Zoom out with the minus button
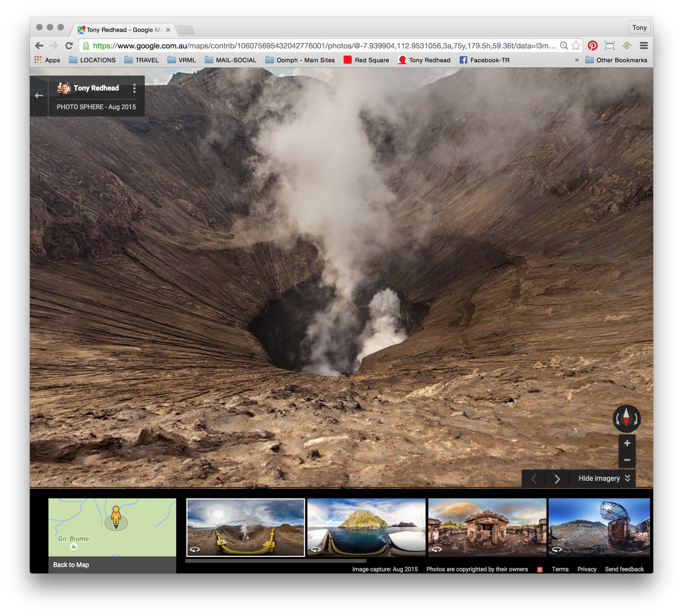The width and height of the screenshot is (683, 616). 627,460
